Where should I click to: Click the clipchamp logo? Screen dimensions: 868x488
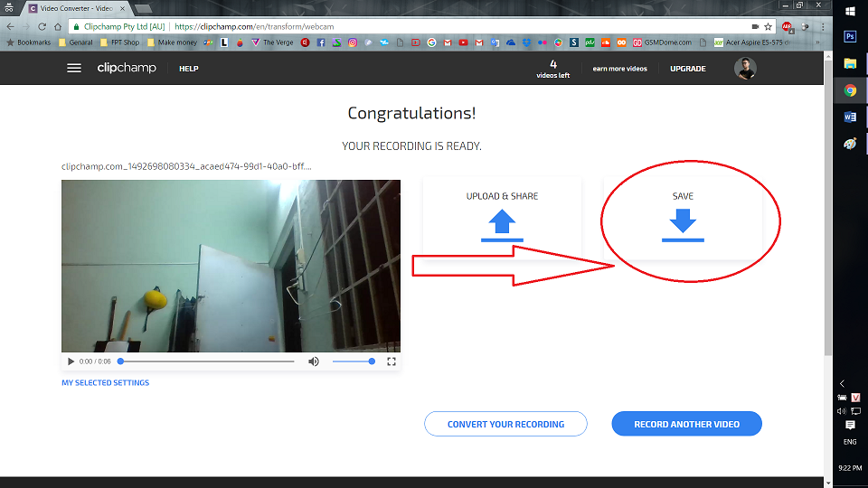pyautogui.click(x=127, y=68)
